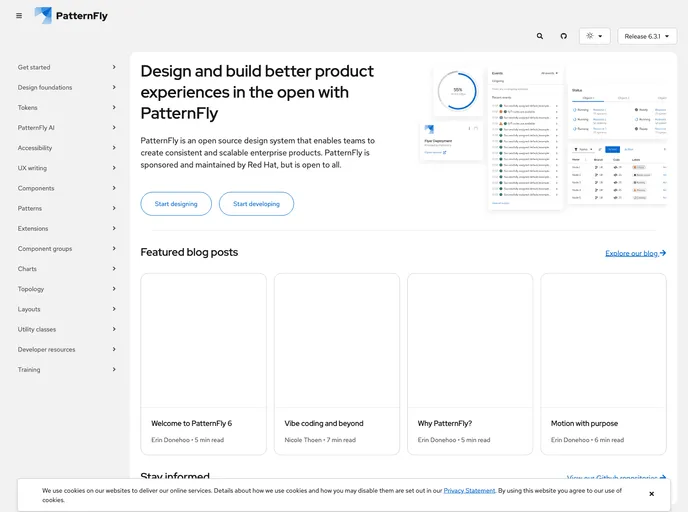Click the PatternFly logo
Image resolution: width=688 pixels, height=512 pixels.
click(71, 16)
